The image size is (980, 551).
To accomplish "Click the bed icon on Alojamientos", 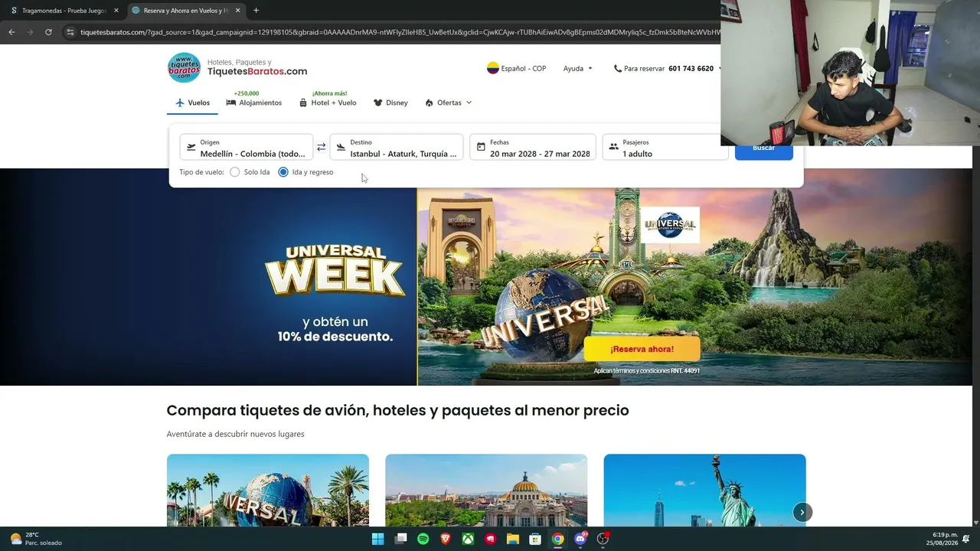I will 230,103.
